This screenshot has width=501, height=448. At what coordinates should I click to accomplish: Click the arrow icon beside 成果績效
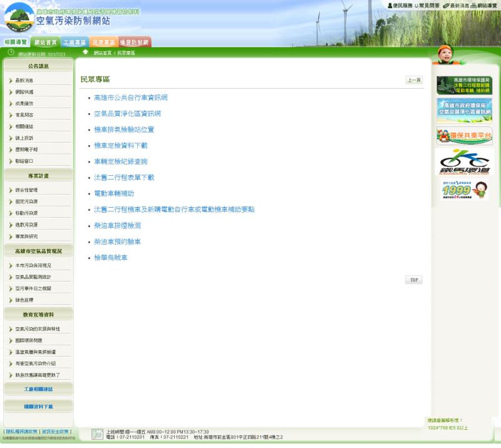(11, 104)
